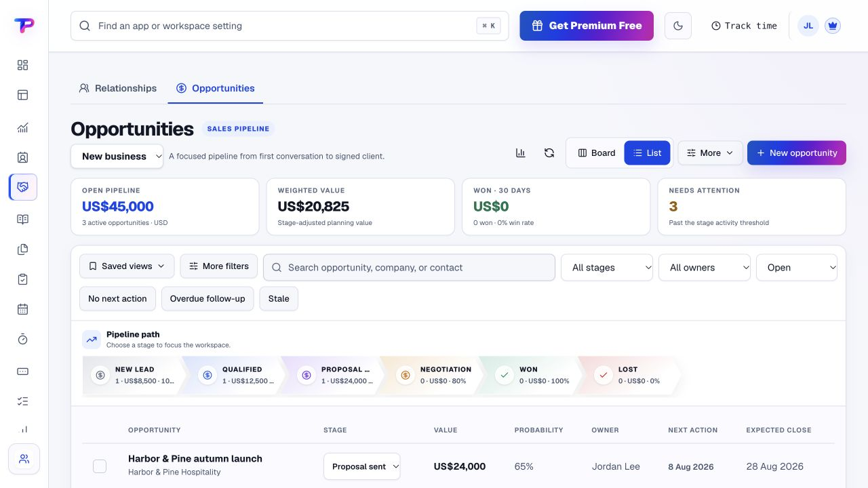
Task: Click the opportunity search field
Action: click(x=409, y=268)
